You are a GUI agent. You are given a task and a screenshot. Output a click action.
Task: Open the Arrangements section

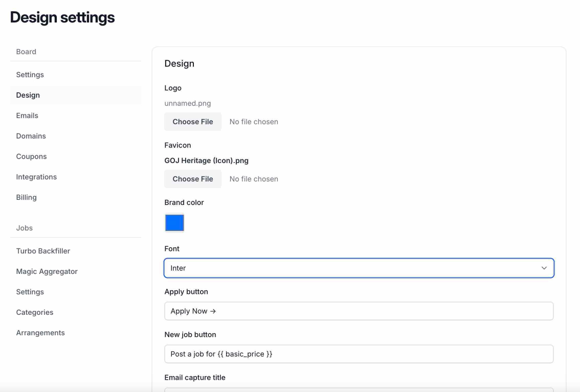tap(40, 332)
